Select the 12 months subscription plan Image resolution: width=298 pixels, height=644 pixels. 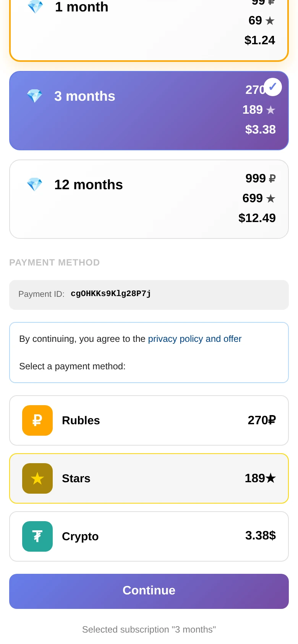click(149, 199)
